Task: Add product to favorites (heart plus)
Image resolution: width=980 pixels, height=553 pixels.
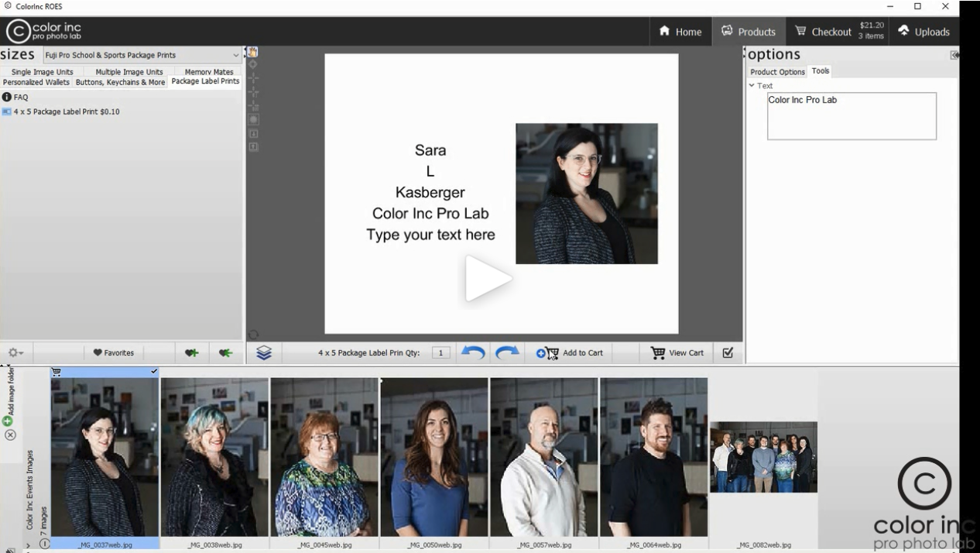Action: point(191,352)
